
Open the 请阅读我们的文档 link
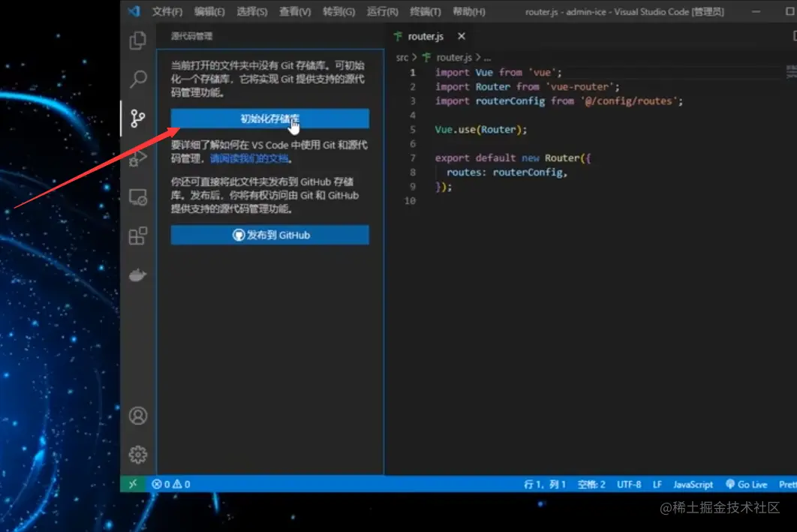click(249, 158)
